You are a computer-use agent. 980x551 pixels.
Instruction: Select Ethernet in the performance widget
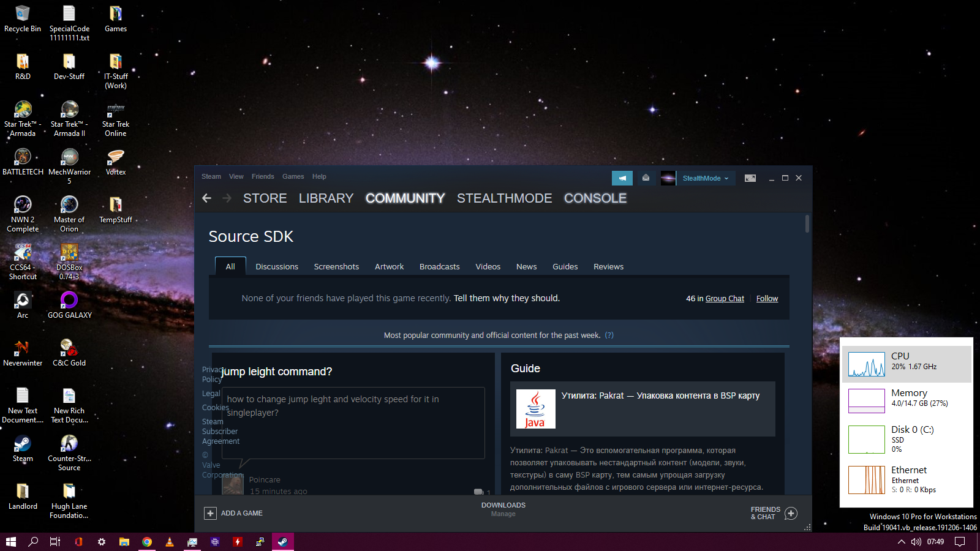point(907,479)
